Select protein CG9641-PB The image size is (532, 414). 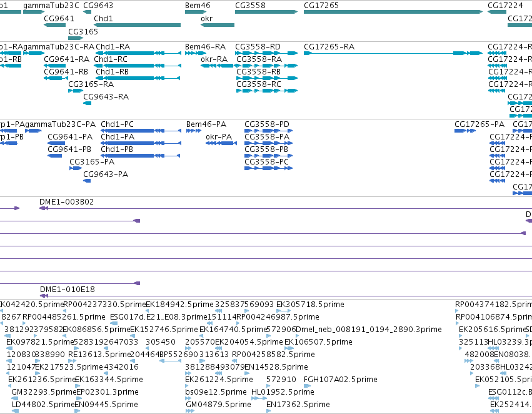pos(54,156)
